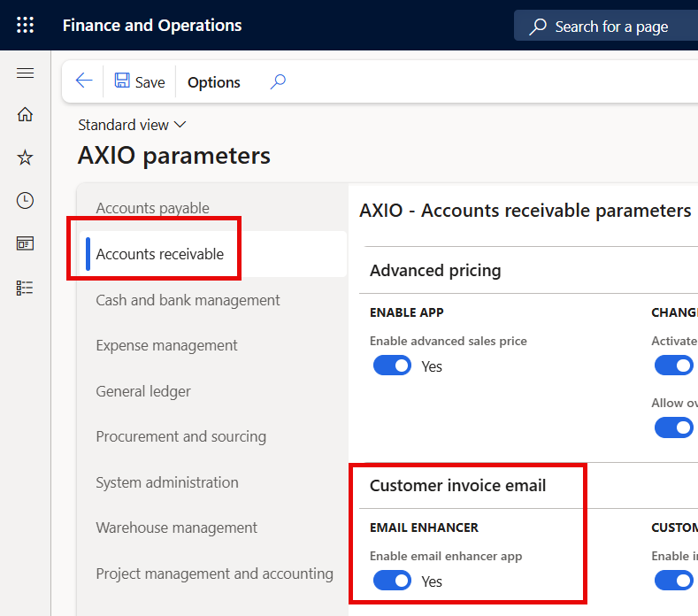Image resolution: width=698 pixels, height=616 pixels.
Task: Select Expense management tab
Action: coord(166,346)
